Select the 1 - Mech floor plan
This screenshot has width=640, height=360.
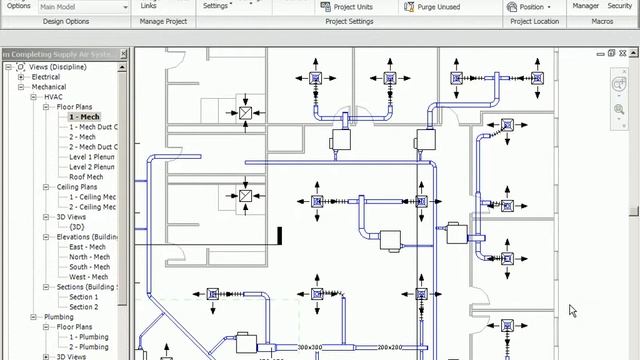pyautogui.click(x=84, y=117)
